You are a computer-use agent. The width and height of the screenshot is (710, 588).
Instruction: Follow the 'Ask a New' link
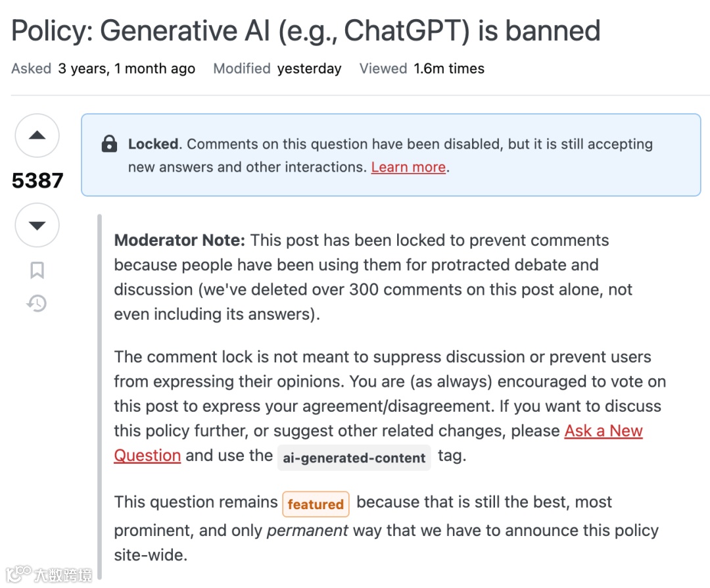point(603,431)
